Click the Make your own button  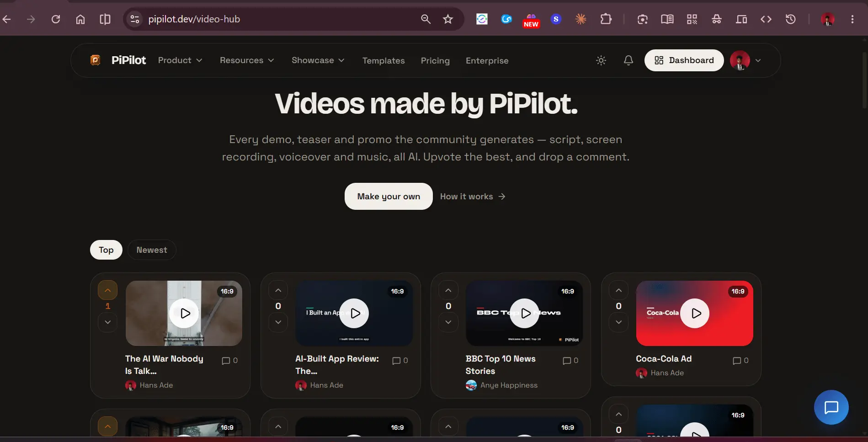[x=389, y=197]
